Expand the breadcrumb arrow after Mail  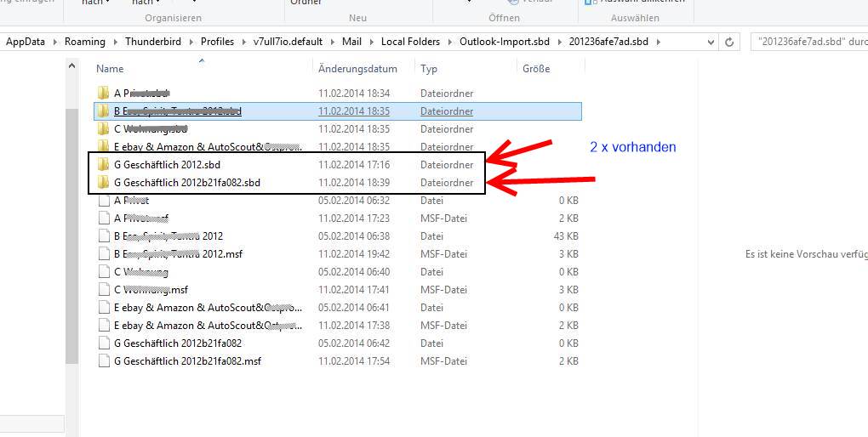pyautogui.click(x=371, y=42)
